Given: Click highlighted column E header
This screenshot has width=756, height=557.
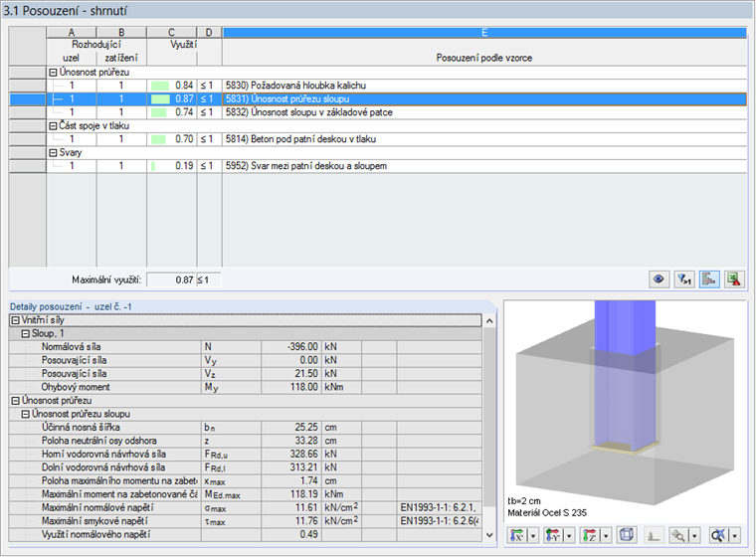Looking at the screenshot, I should click(x=484, y=32).
